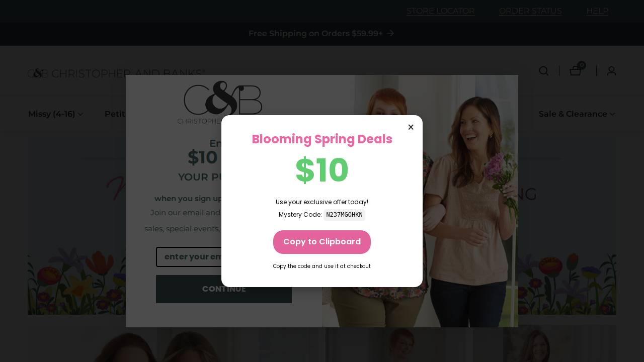Click the free shipping banner arrow
The width and height of the screenshot is (644, 362).
pyautogui.click(x=390, y=33)
